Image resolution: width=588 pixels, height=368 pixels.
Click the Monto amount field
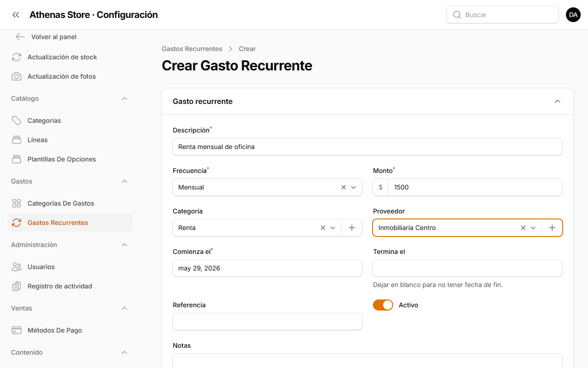click(x=475, y=187)
